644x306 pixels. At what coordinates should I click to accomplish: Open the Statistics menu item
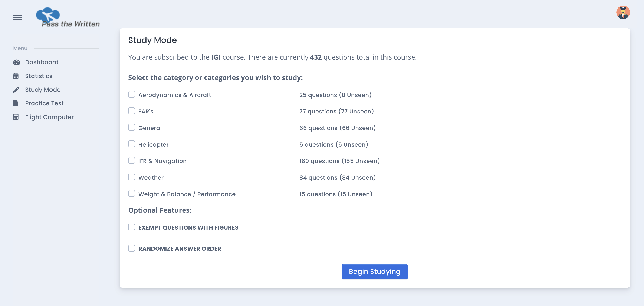pos(39,76)
